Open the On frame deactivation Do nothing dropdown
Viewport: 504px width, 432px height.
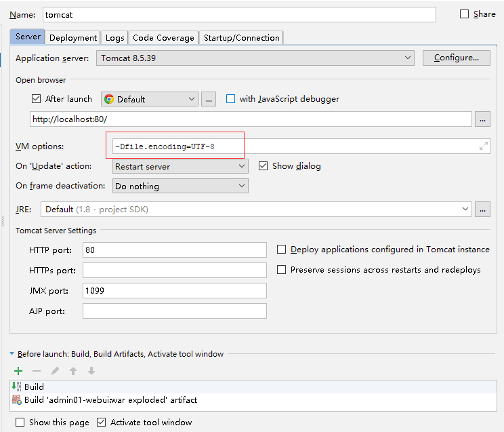pyautogui.click(x=180, y=186)
